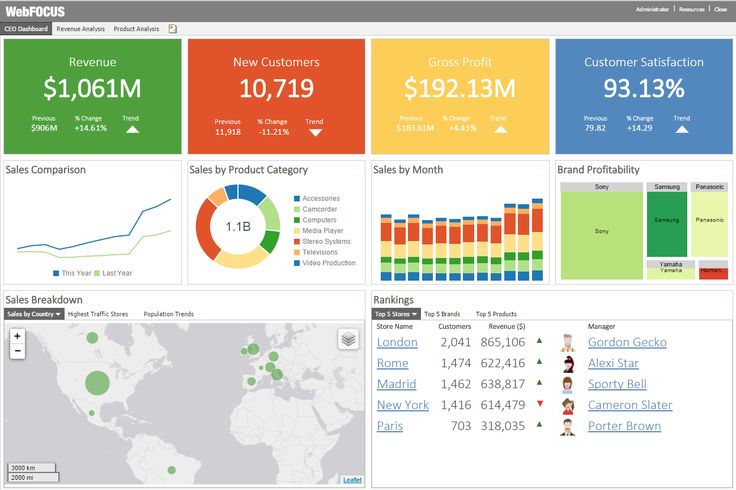Expand the Sales by Country dropdown
This screenshot has width=736, height=490.
point(33,314)
